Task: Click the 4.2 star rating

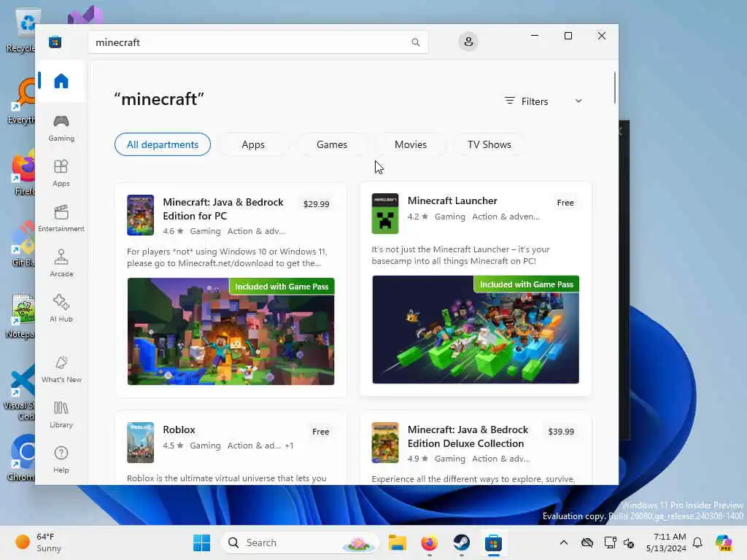Action: pyautogui.click(x=418, y=217)
